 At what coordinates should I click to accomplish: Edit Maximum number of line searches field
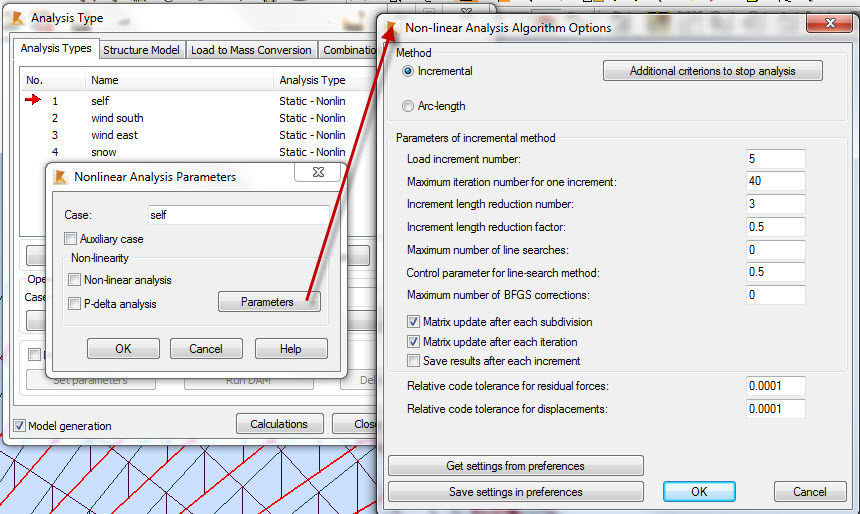(776, 250)
